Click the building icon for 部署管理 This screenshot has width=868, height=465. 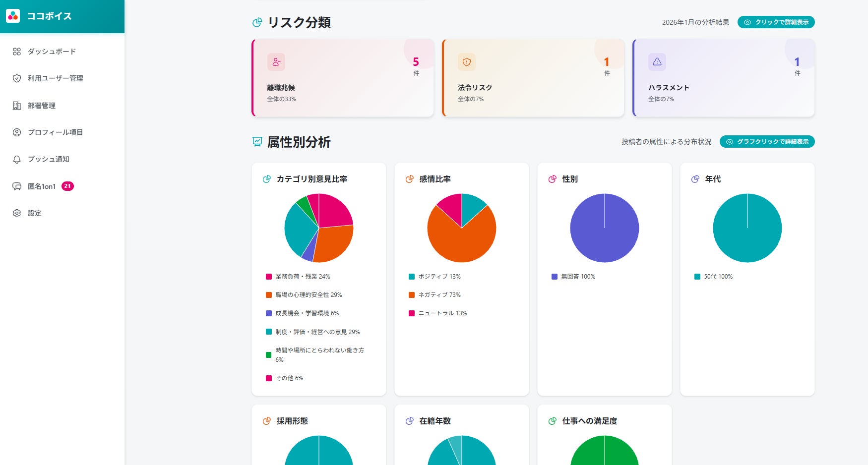(x=17, y=106)
